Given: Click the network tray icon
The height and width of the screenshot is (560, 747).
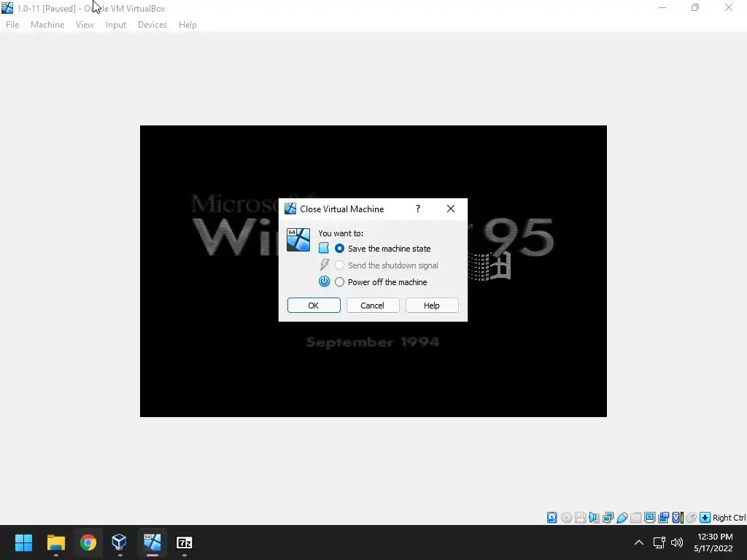Looking at the screenshot, I should pyautogui.click(x=659, y=542).
